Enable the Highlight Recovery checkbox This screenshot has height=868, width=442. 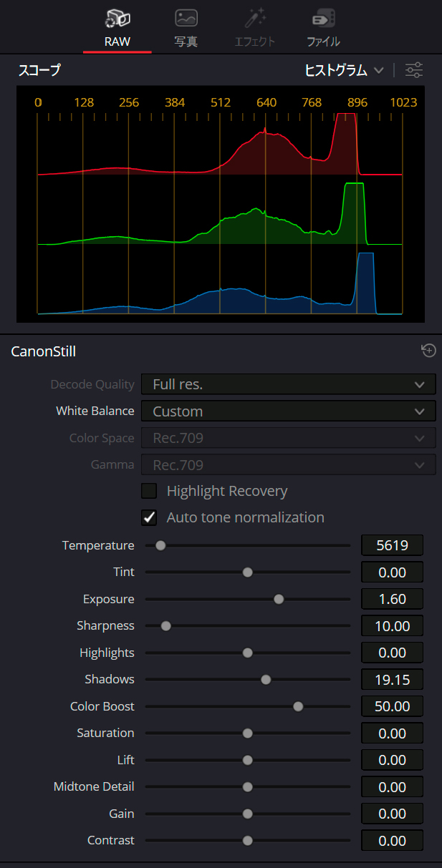149,491
